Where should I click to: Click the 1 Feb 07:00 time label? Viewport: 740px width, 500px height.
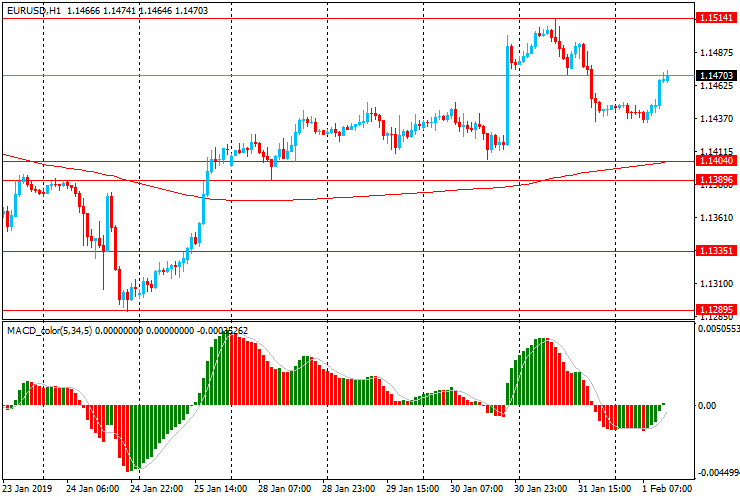click(668, 490)
